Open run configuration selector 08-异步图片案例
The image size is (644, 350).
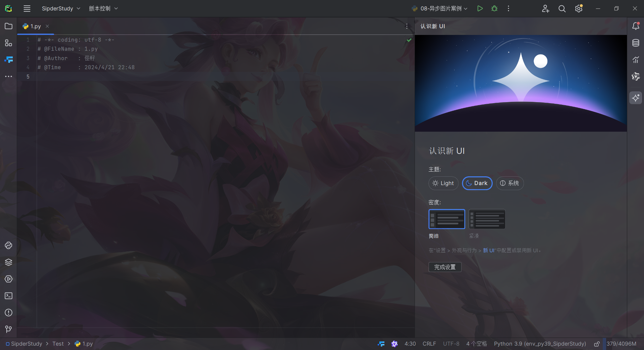tap(440, 8)
